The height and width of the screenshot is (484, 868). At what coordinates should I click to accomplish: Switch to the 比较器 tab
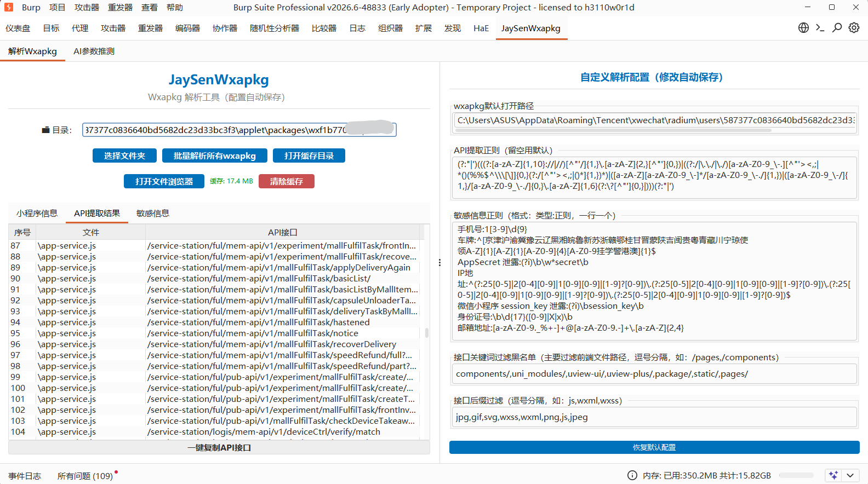click(x=324, y=28)
